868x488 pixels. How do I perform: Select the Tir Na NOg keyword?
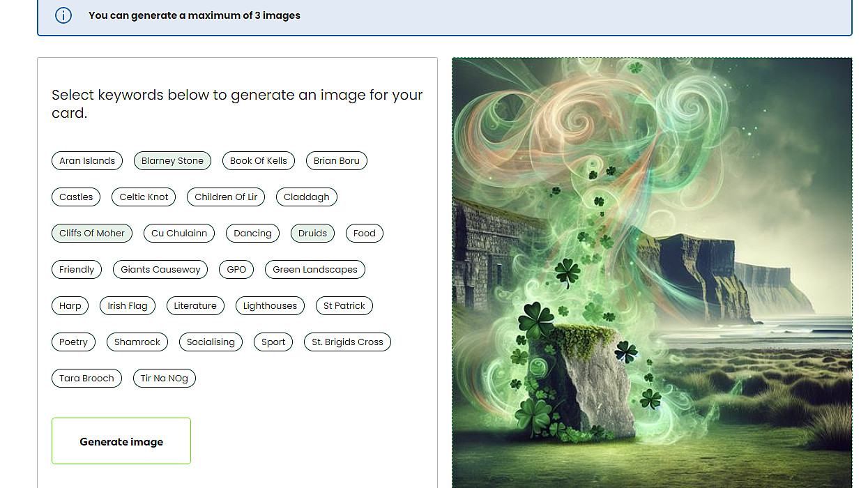(x=165, y=379)
